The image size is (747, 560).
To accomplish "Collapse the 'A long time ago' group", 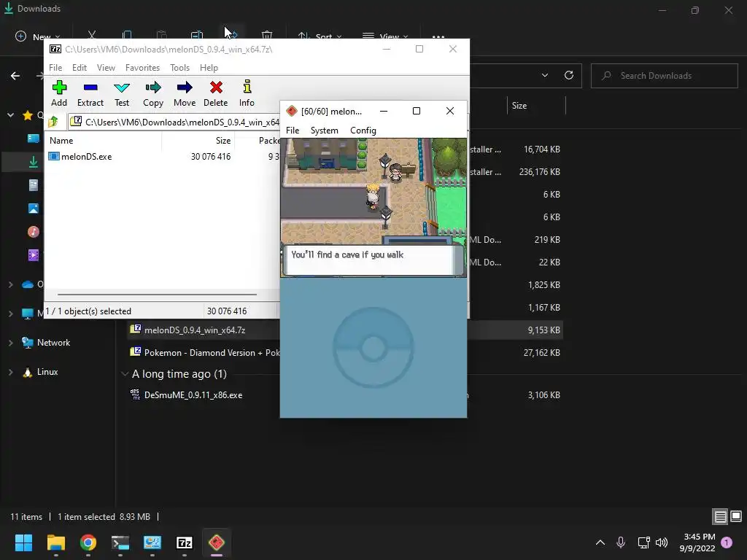I will (125, 374).
